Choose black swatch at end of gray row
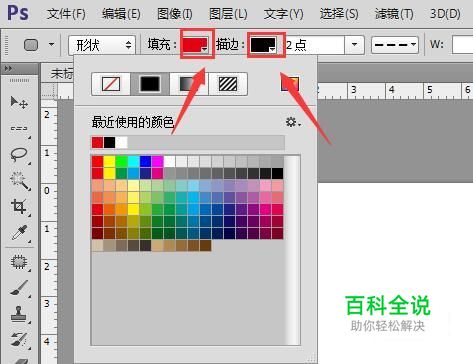The image size is (473, 364). point(277,173)
